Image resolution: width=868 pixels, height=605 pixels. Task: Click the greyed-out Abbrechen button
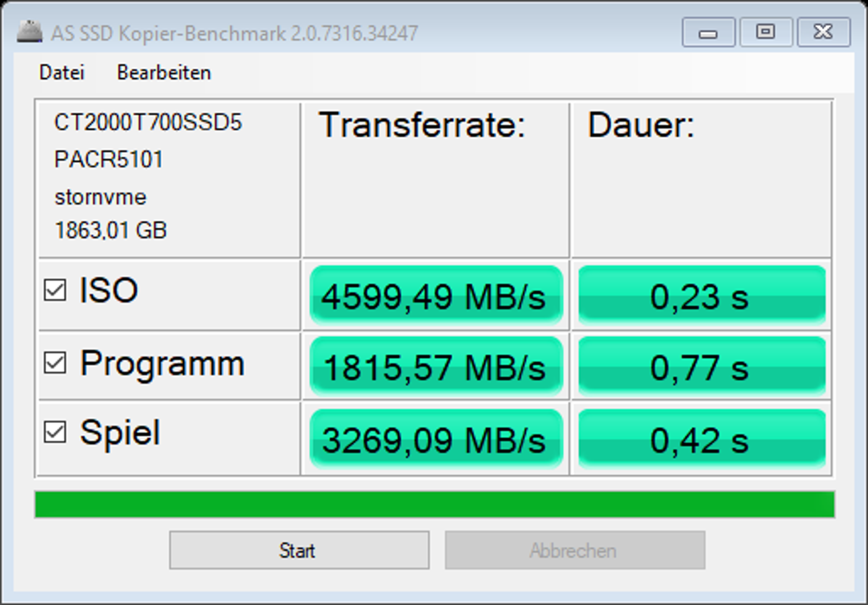[575, 550]
